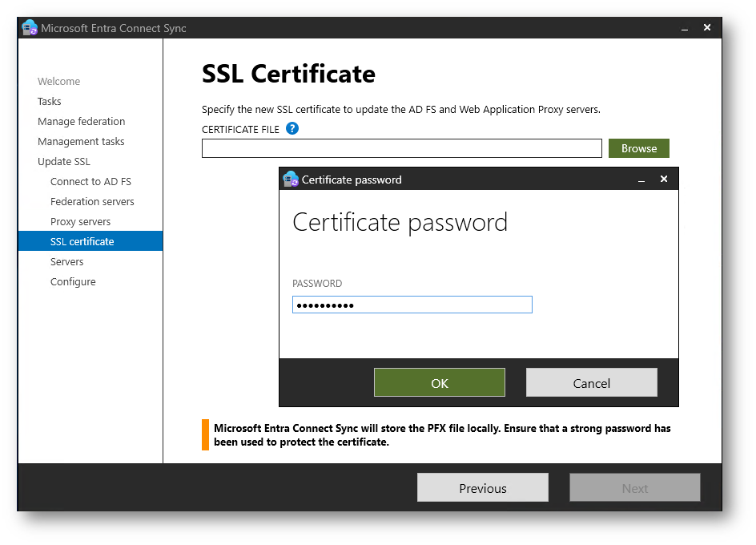Click the CERTIFICATE FILE label

(x=240, y=129)
